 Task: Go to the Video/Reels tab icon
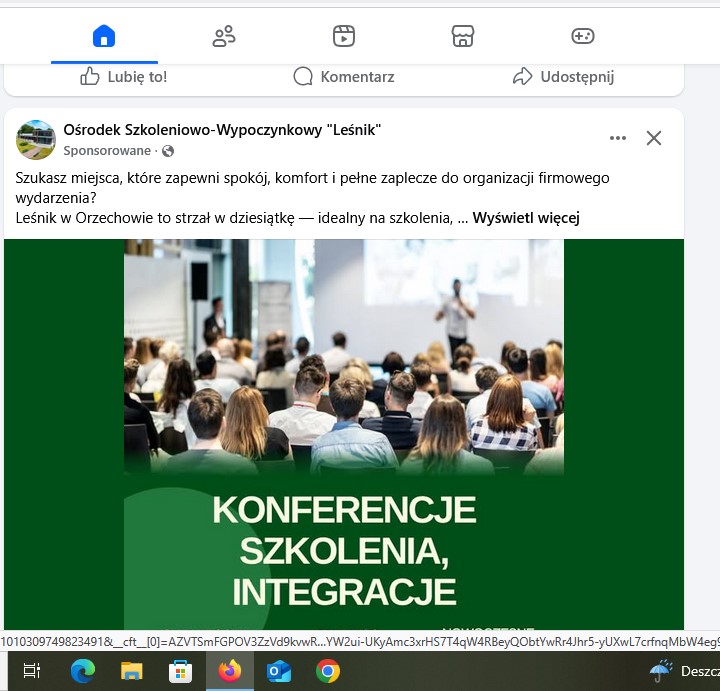coord(343,37)
